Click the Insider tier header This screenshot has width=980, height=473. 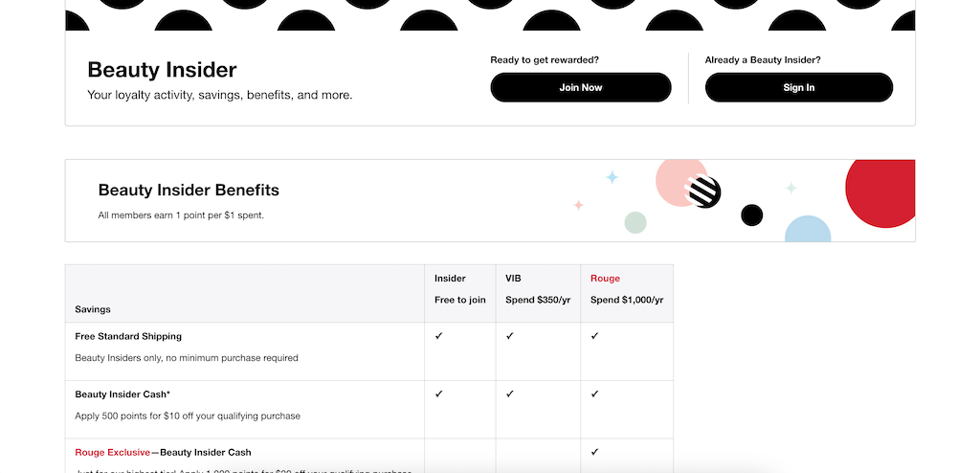click(450, 279)
